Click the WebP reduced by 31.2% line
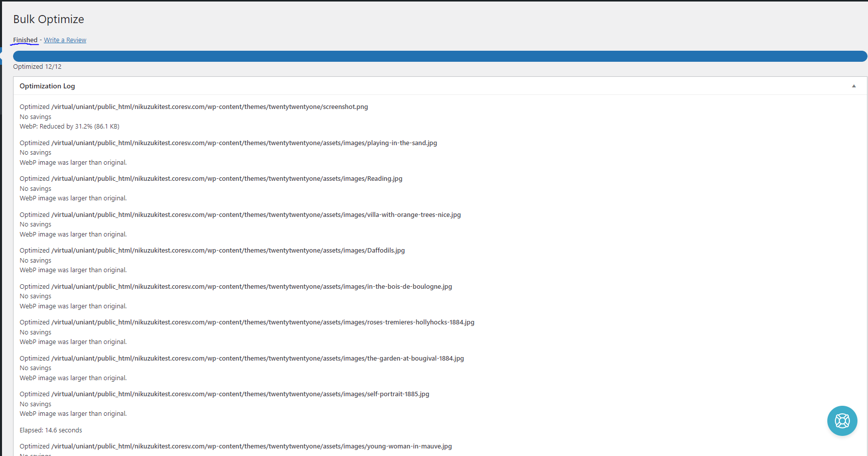 tap(69, 127)
